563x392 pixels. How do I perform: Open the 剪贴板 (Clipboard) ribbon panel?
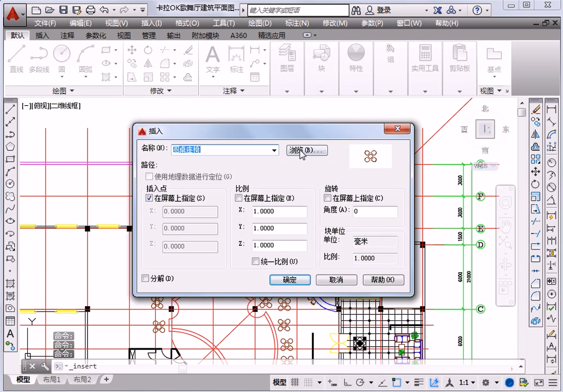tap(460, 68)
